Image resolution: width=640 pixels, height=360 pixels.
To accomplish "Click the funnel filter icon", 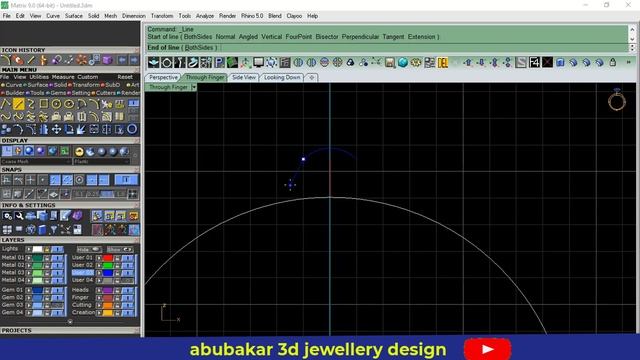I will (x=53, y=229).
